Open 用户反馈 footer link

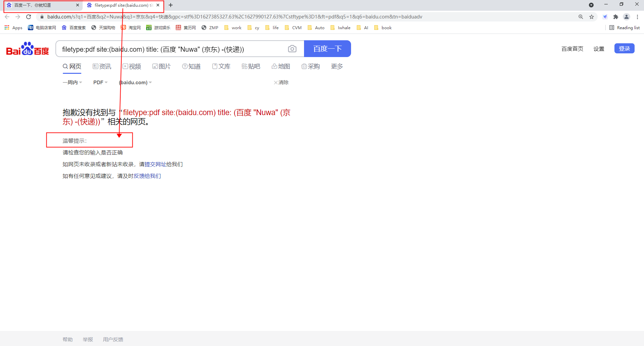(113, 340)
